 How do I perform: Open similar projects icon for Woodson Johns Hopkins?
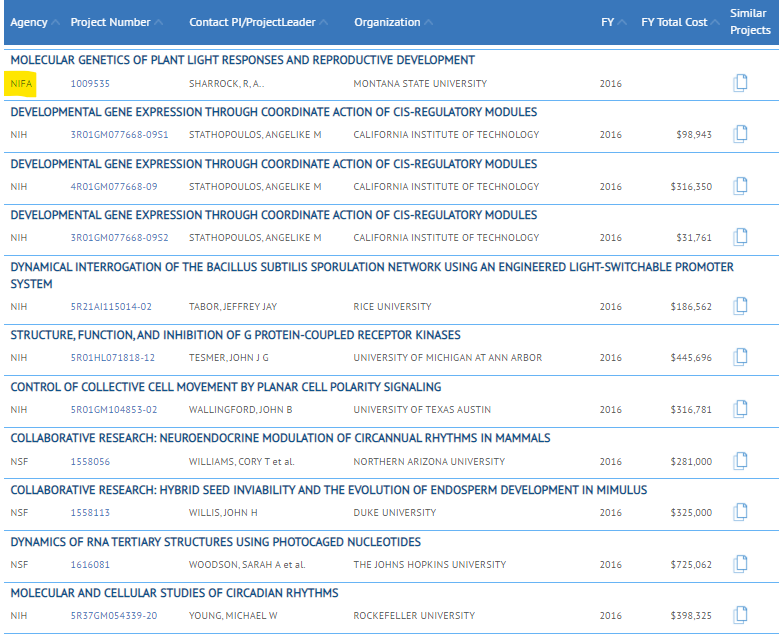point(740,564)
